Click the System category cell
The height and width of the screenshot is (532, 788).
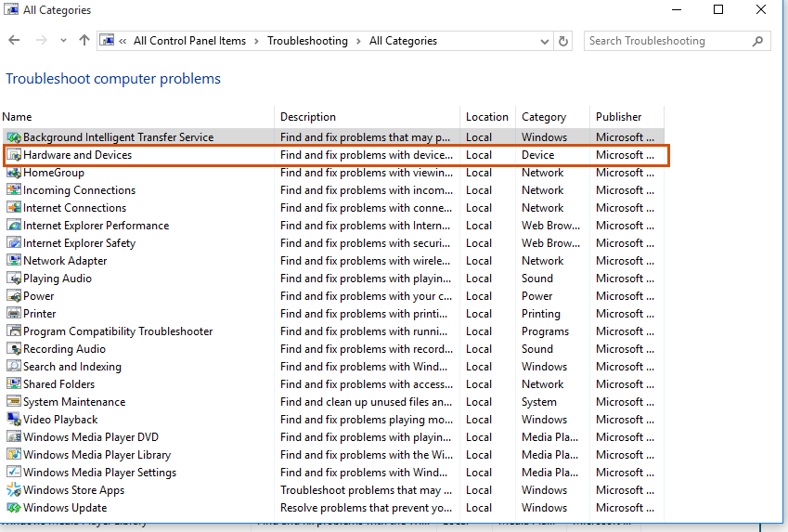tap(538, 402)
